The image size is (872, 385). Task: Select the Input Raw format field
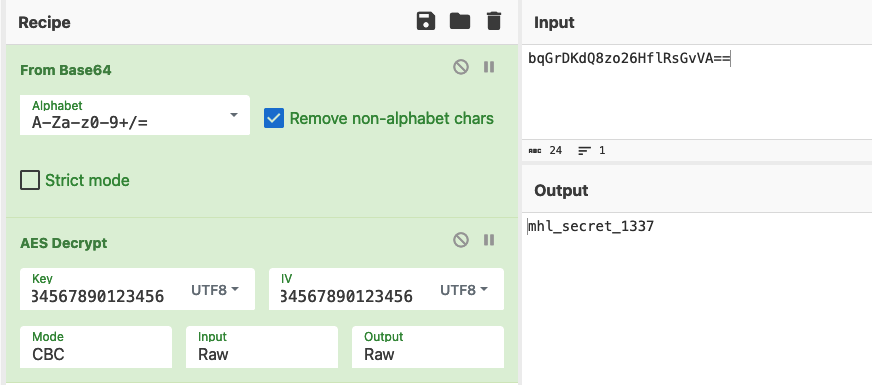[x=261, y=347]
